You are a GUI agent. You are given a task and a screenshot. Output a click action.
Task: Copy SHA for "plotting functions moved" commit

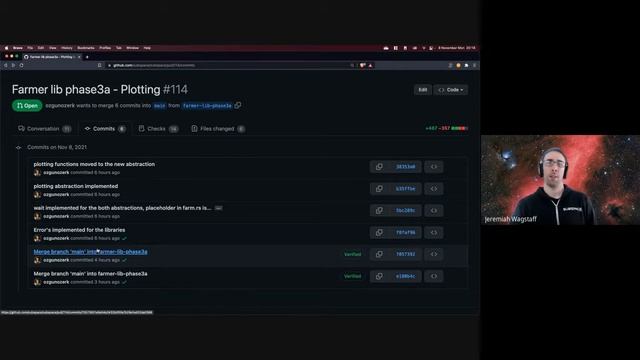[379, 167]
